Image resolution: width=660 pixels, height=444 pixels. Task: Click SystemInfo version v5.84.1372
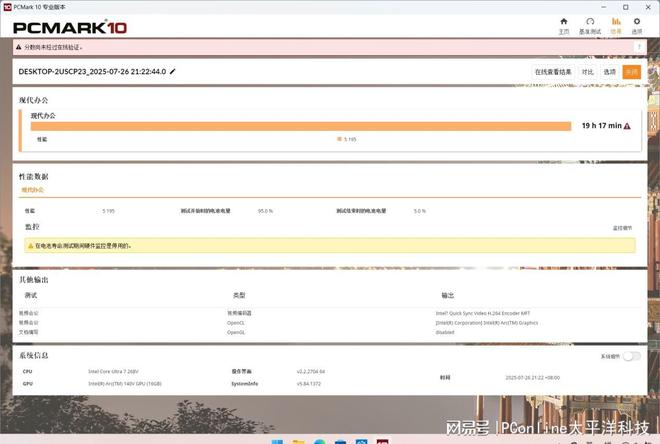309,384
